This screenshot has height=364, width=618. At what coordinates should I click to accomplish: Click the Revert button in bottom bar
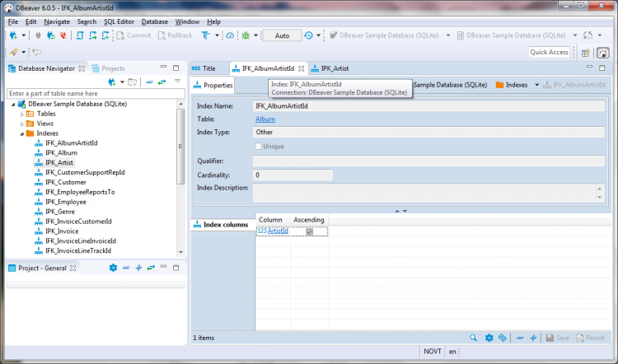(x=591, y=338)
